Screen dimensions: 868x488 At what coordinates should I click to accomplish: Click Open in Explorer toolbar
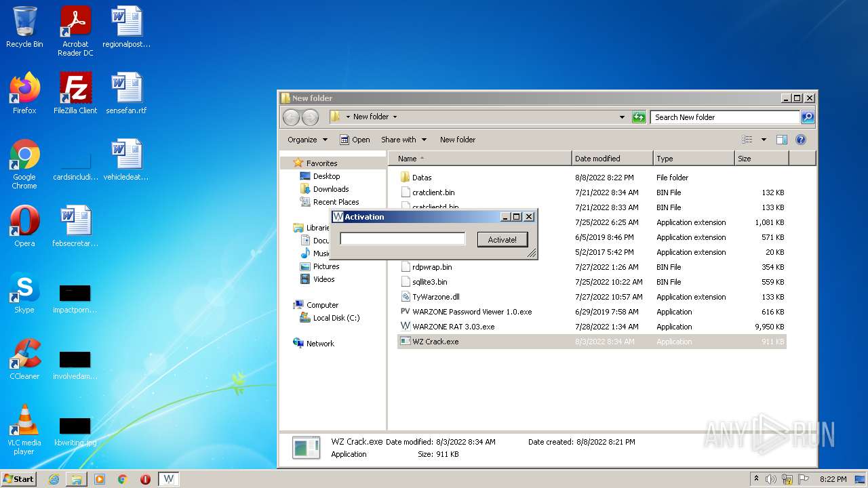tap(355, 140)
